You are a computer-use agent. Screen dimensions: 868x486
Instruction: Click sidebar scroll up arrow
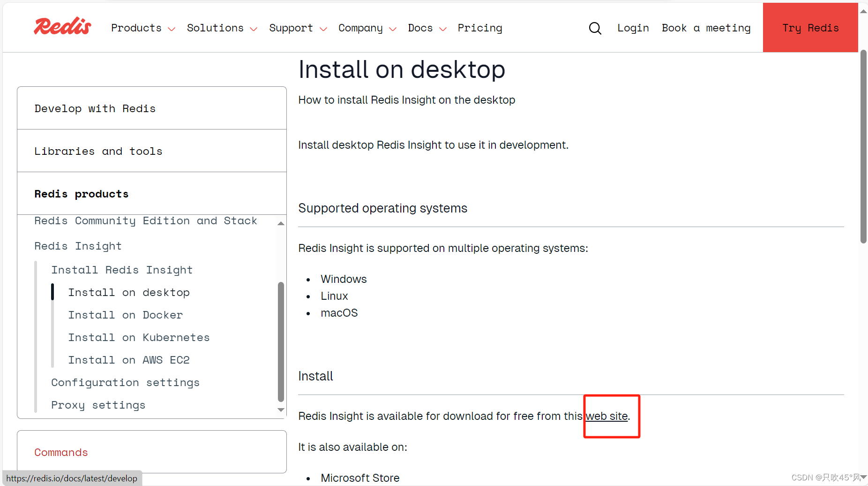281,223
